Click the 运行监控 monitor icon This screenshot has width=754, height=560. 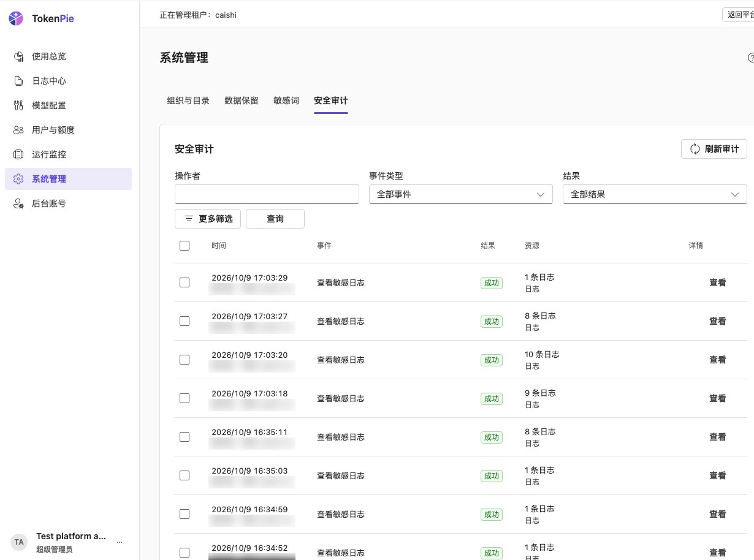(18, 154)
